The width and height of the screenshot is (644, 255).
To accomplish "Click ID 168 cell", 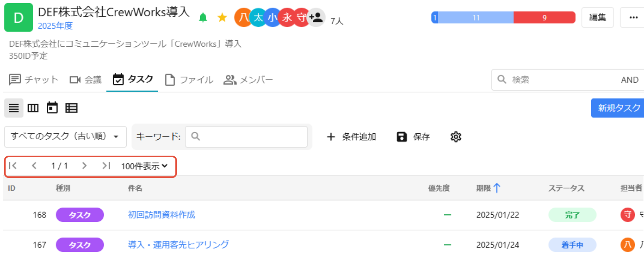I will (x=40, y=215).
